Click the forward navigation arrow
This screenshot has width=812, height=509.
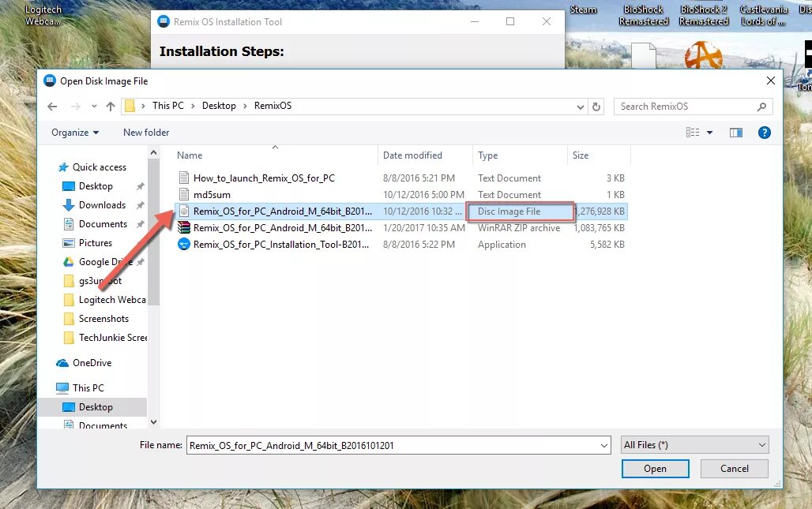pyautogui.click(x=76, y=107)
